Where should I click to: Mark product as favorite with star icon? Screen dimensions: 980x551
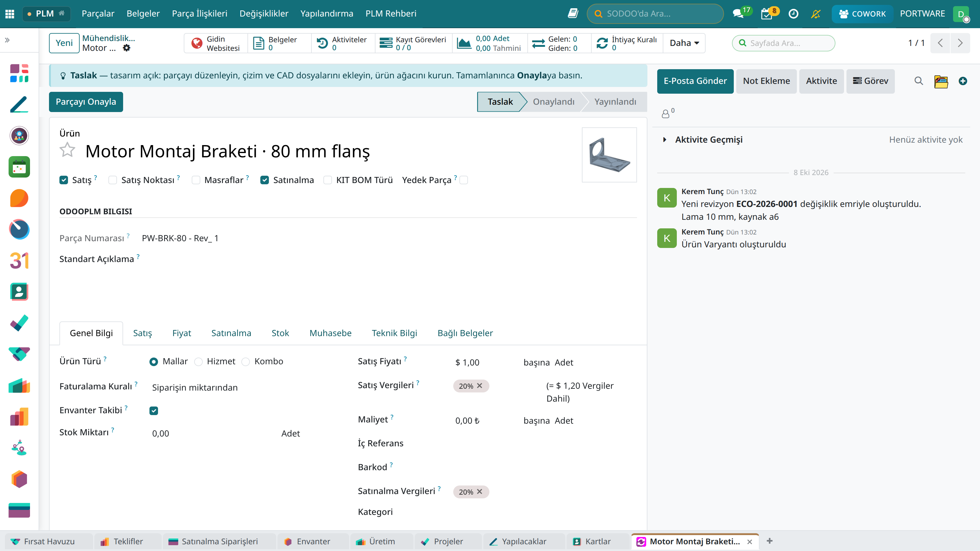click(x=67, y=149)
